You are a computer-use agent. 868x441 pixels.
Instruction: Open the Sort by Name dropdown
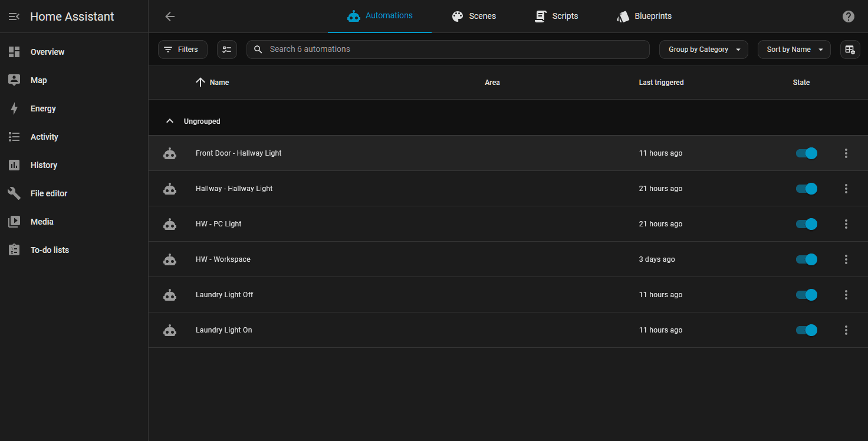[794, 50]
